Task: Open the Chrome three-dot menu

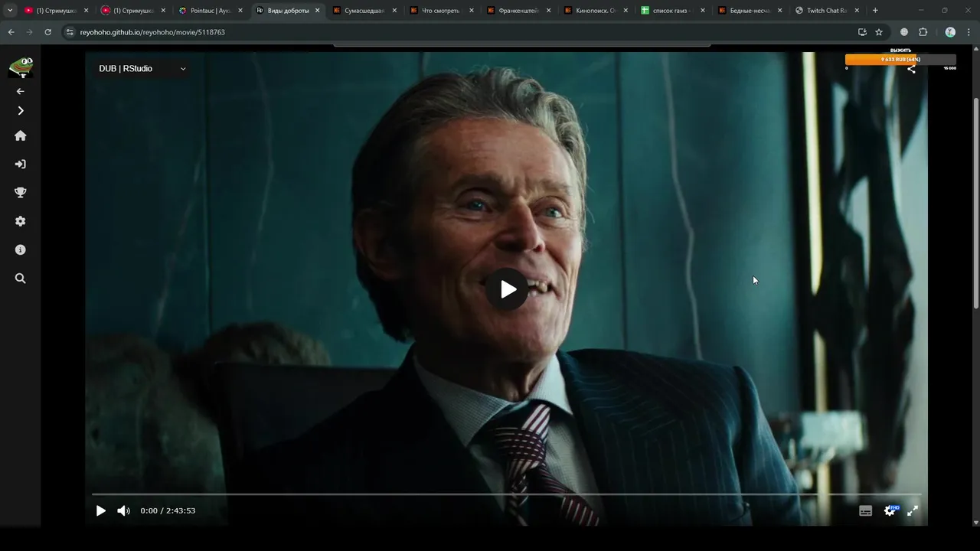Action: pos(969,32)
